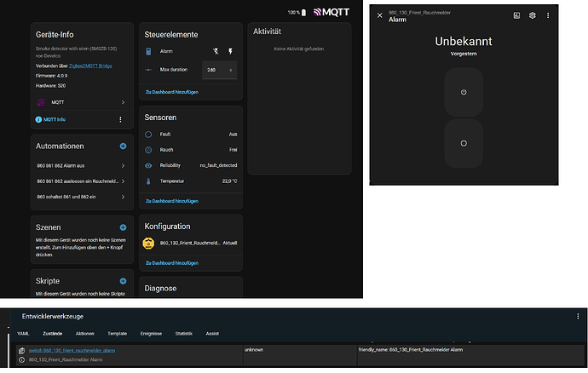588x373 pixels.
Task: Open automation '860 861 862 ausloesen ein Rauchmeld...'
Action: (81, 181)
